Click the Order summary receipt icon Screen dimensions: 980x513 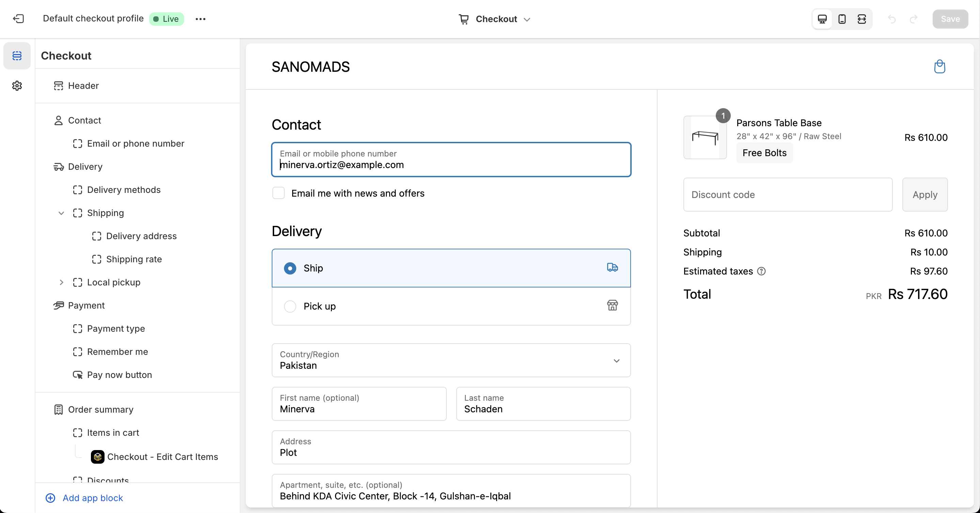[x=58, y=410]
